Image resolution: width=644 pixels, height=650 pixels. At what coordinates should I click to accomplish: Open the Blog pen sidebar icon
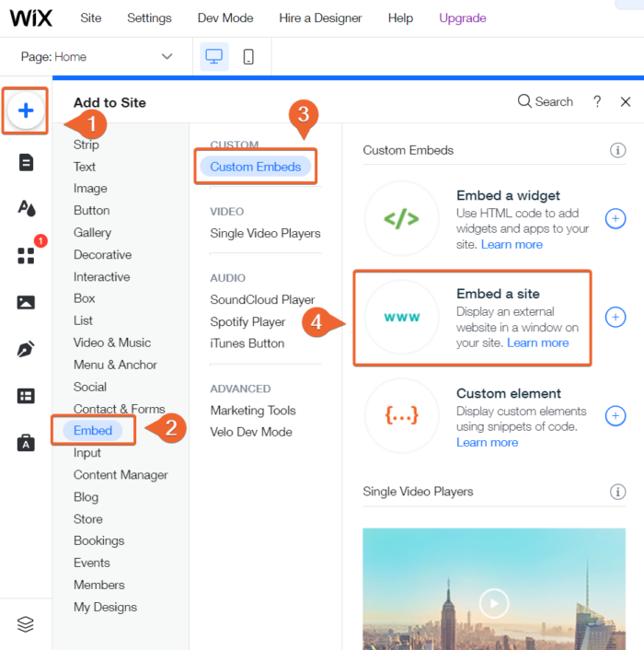tap(26, 349)
